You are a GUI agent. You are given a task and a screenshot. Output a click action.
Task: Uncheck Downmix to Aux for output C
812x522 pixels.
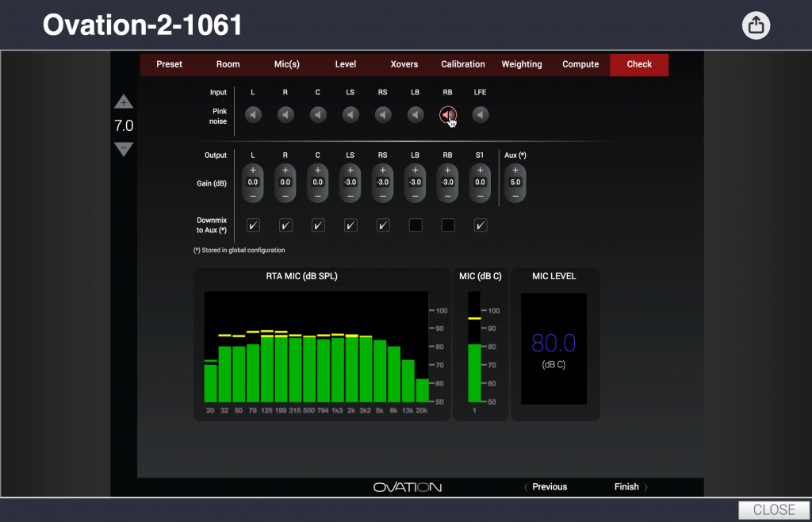pos(318,225)
